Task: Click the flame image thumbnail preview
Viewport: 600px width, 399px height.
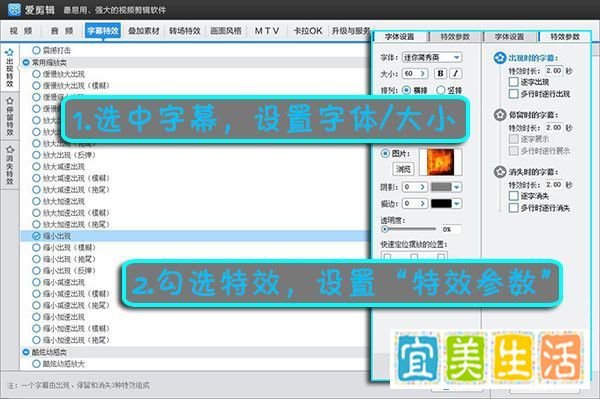Action: 440,162
